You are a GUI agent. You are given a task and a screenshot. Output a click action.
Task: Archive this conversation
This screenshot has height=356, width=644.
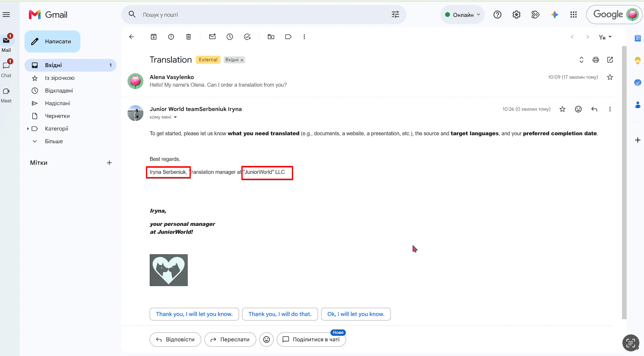pos(153,37)
